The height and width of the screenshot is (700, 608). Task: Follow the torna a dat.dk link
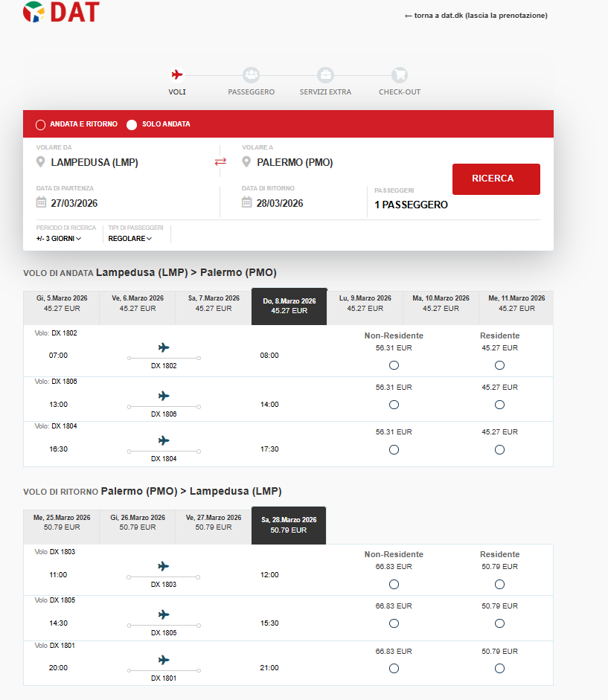pyautogui.click(x=476, y=16)
